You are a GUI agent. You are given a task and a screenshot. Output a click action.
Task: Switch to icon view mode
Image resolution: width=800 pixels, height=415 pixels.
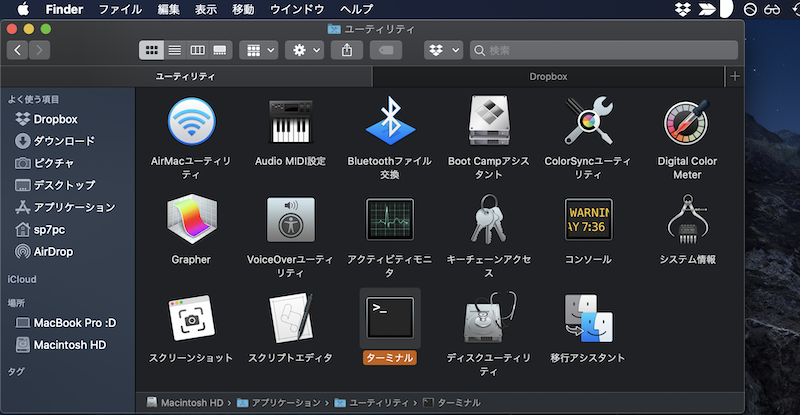click(x=152, y=49)
